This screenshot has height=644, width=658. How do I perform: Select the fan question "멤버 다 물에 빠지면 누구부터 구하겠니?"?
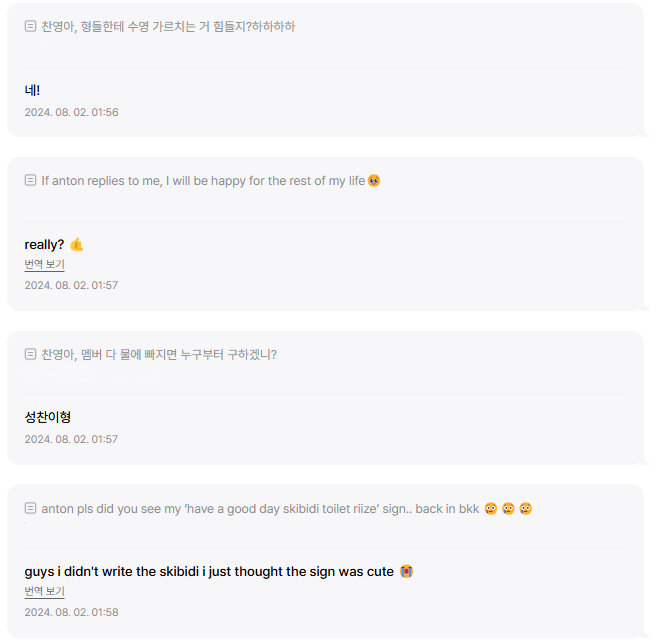pyautogui.click(x=159, y=354)
